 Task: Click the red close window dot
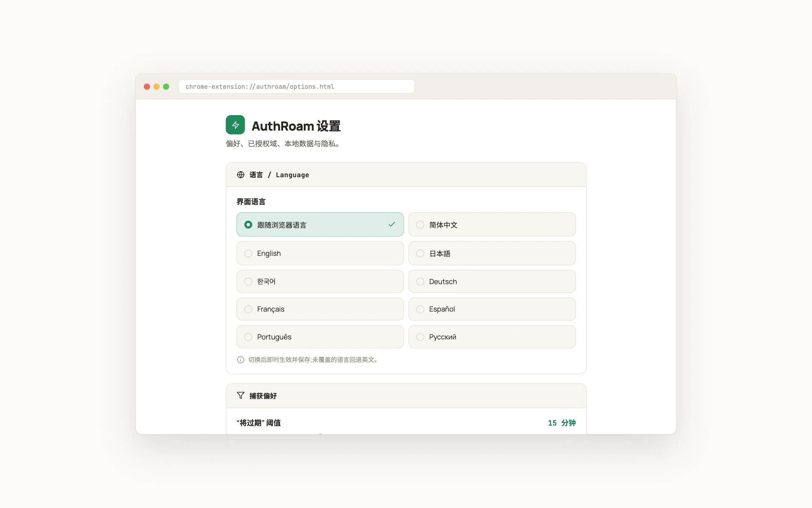point(147,87)
